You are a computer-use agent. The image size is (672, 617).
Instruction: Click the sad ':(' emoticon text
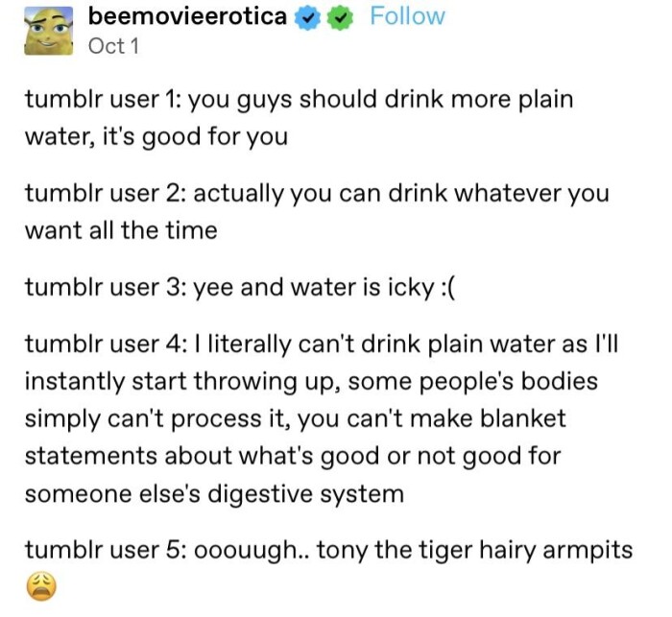coord(446,287)
